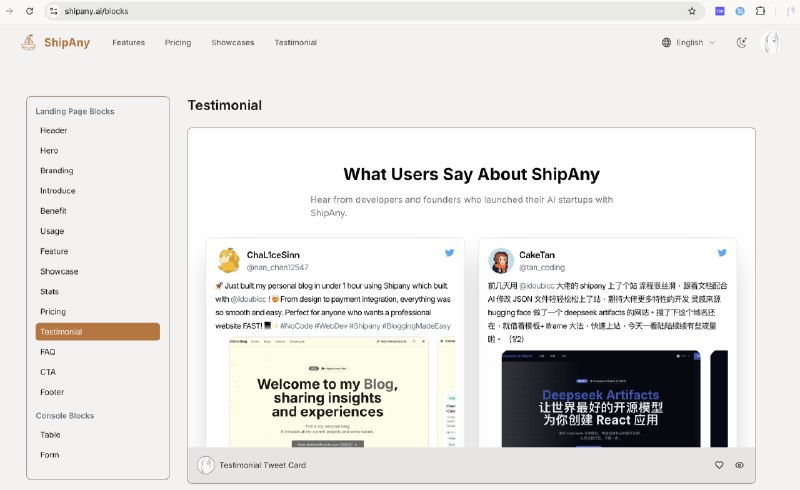Image resolution: width=800 pixels, height=490 pixels.
Task: Select Header block in sidebar
Action: (97, 130)
